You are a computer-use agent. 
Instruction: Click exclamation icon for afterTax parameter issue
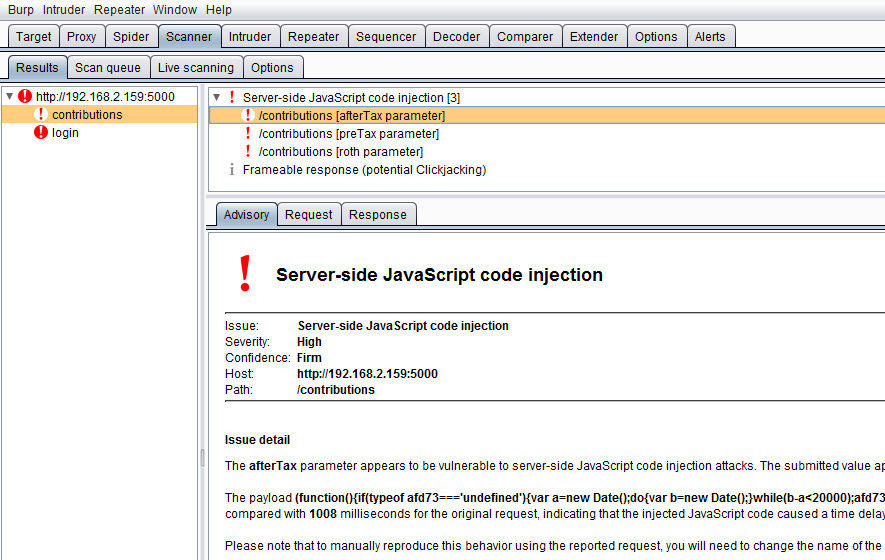click(x=248, y=116)
